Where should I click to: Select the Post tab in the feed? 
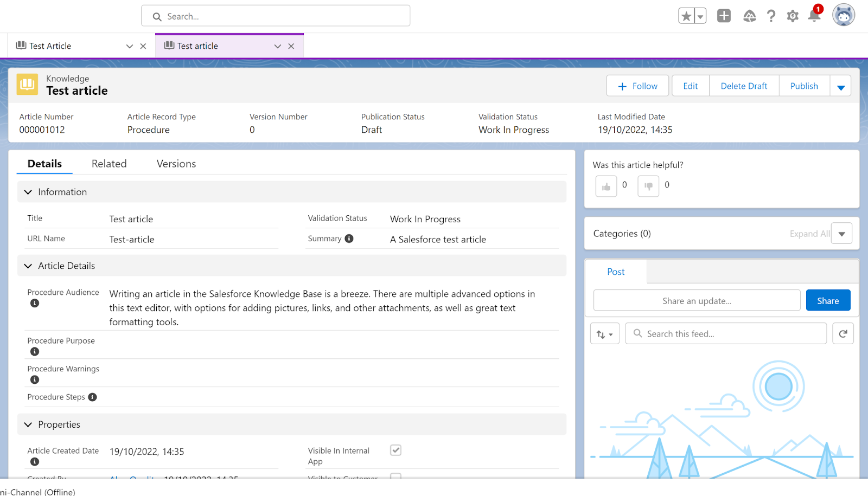coord(616,272)
